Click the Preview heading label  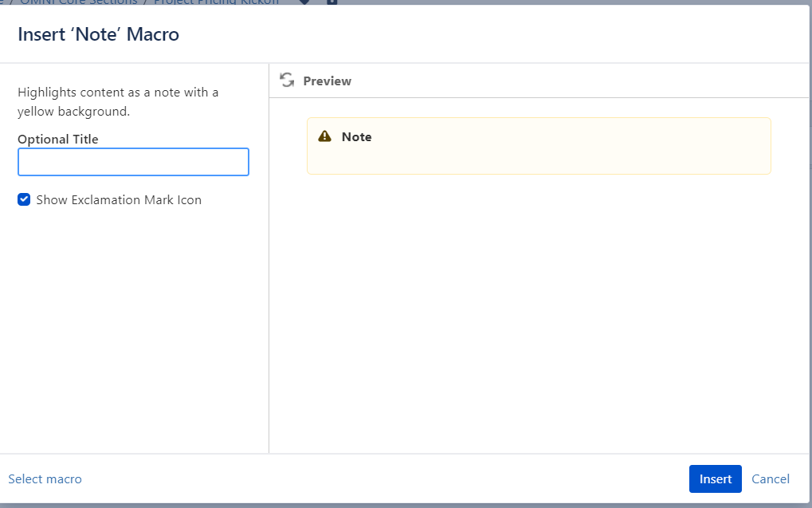(326, 81)
